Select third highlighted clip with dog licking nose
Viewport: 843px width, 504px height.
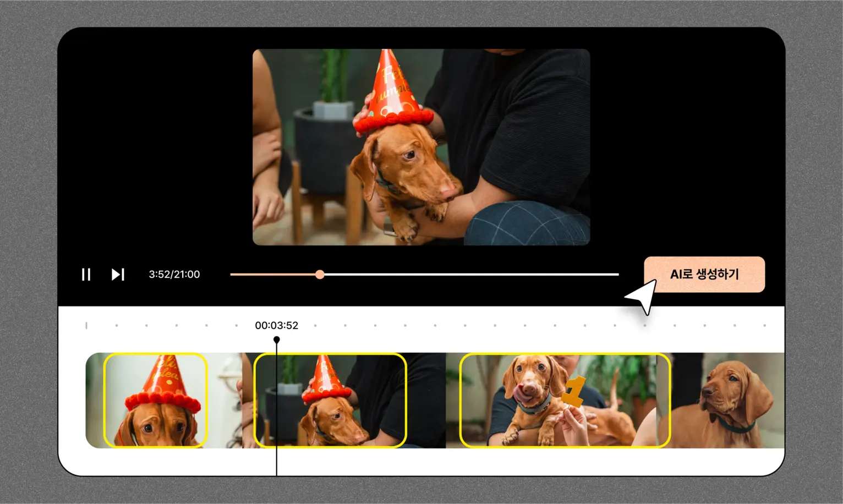pos(565,400)
